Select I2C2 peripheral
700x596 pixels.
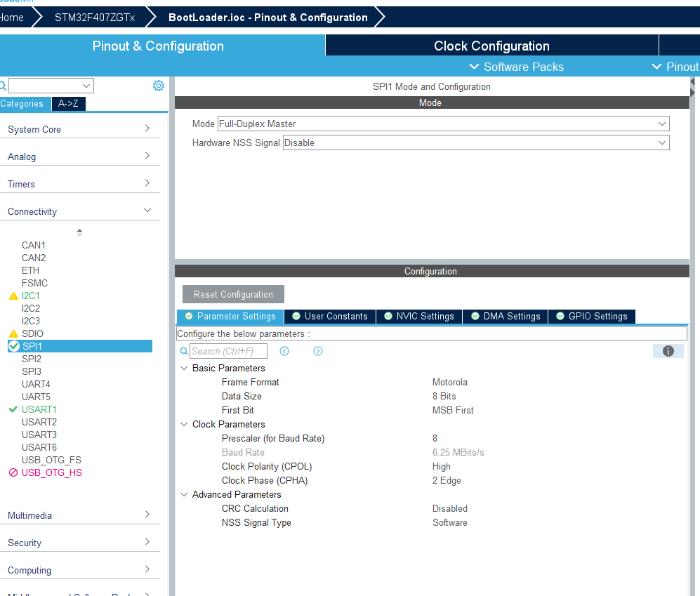(x=31, y=308)
